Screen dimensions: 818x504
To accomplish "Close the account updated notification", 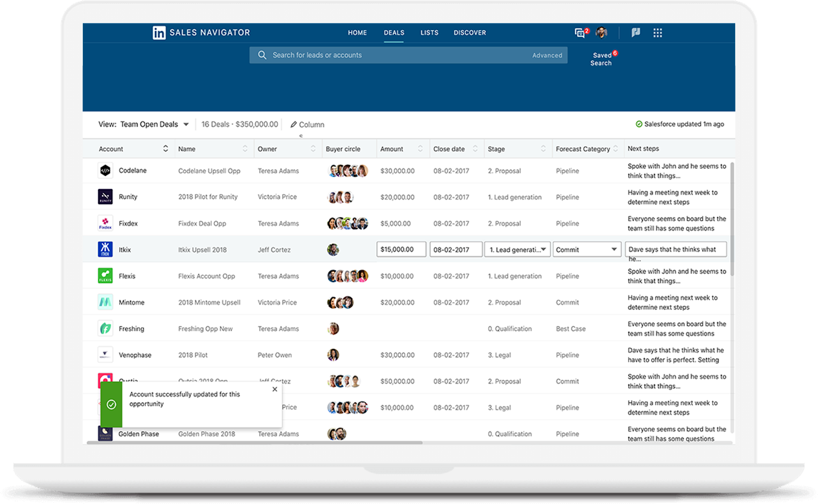I will (x=275, y=390).
